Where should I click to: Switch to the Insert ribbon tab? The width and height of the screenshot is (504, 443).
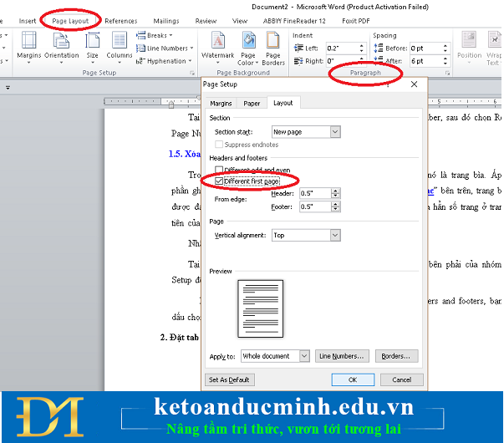28,21
